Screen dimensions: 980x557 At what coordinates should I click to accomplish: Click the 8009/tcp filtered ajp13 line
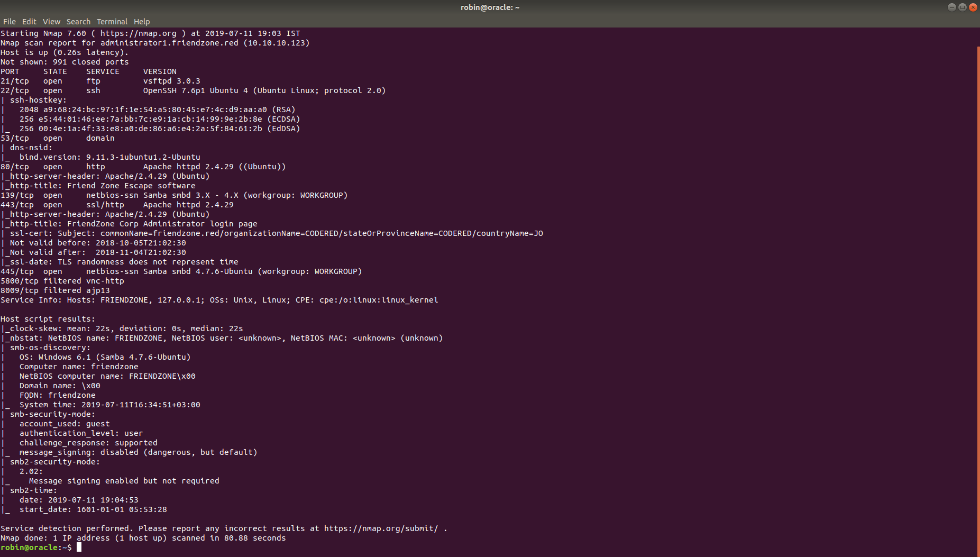[x=55, y=290]
